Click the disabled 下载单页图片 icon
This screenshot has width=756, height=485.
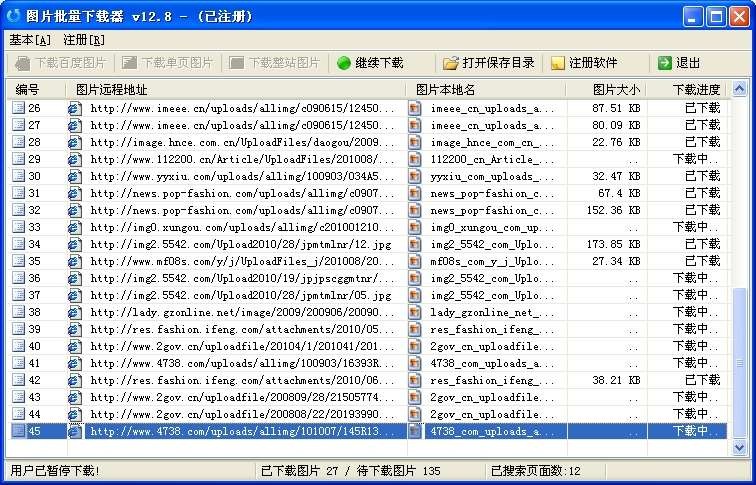(x=129, y=63)
